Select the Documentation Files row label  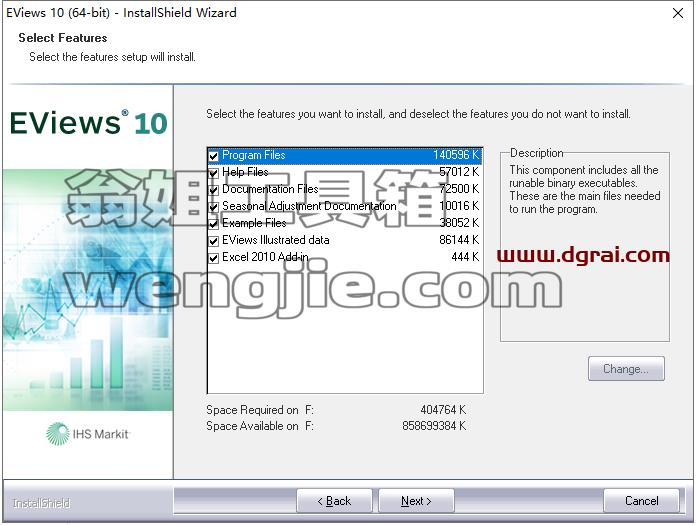point(270,189)
